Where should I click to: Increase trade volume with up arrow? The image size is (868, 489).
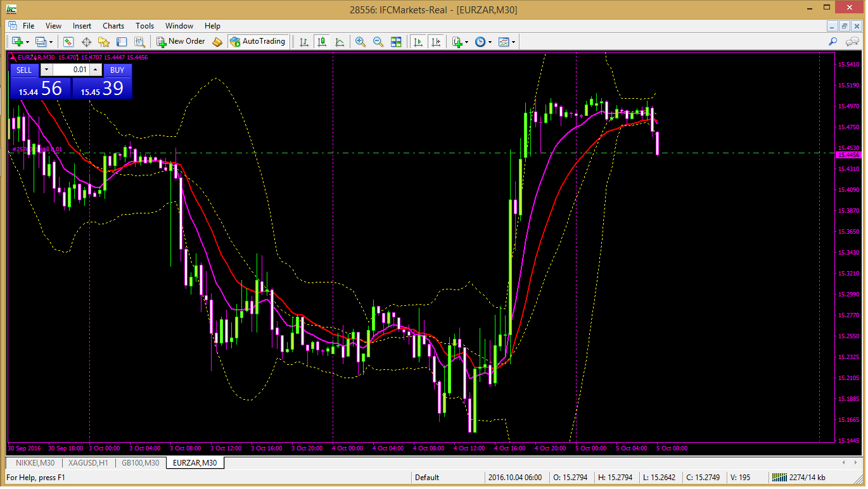pos(95,70)
